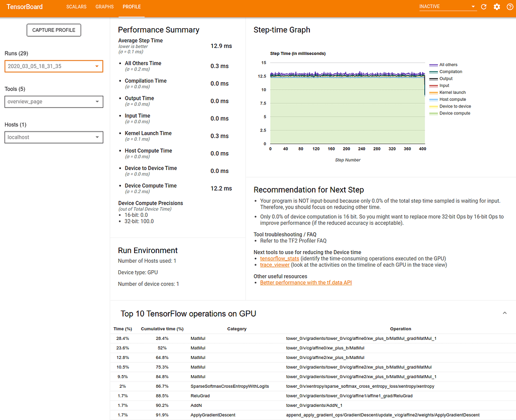
Task: Switch to the GRAPHS tab
Action: click(104, 7)
